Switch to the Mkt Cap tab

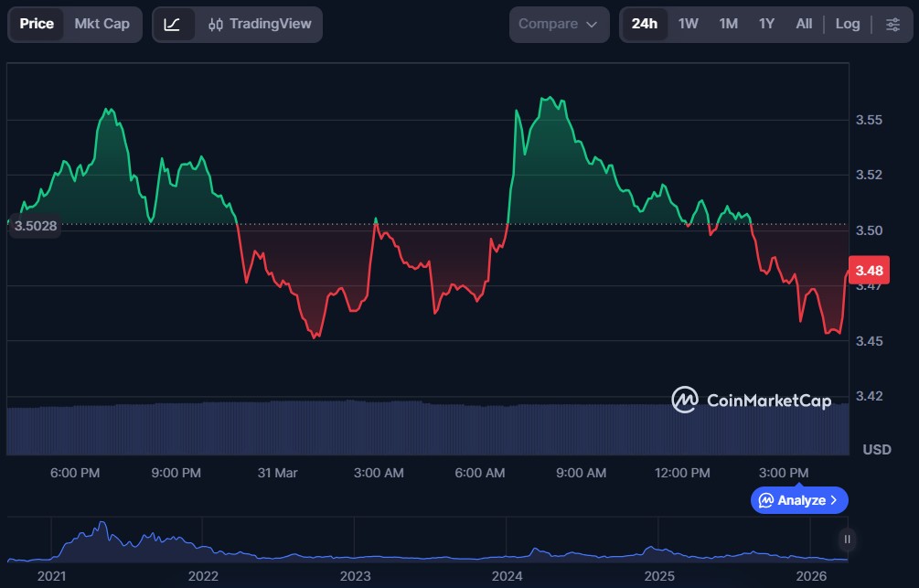tap(102, 25)
